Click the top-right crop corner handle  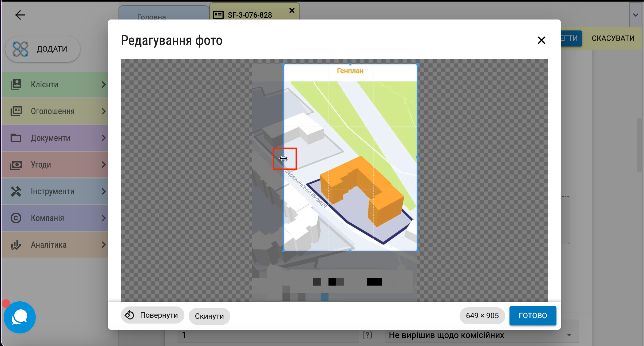point(417,64)
